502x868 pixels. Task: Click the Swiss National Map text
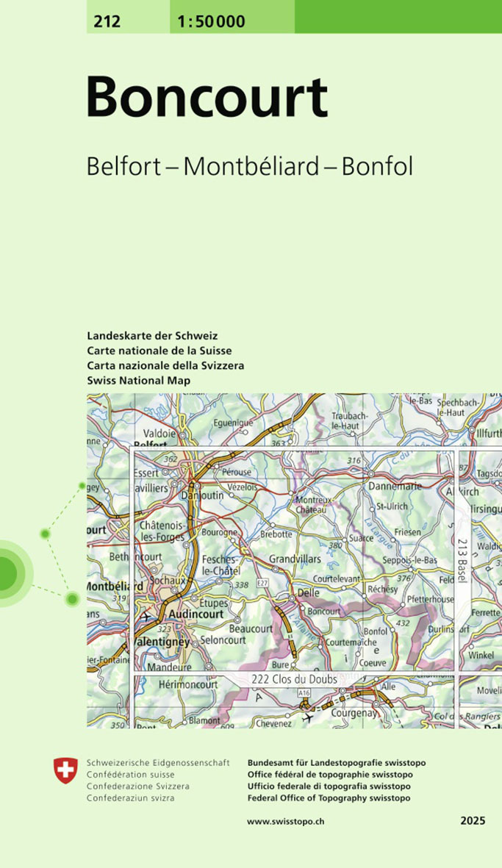pyautogui.click(x=138, y=381)
